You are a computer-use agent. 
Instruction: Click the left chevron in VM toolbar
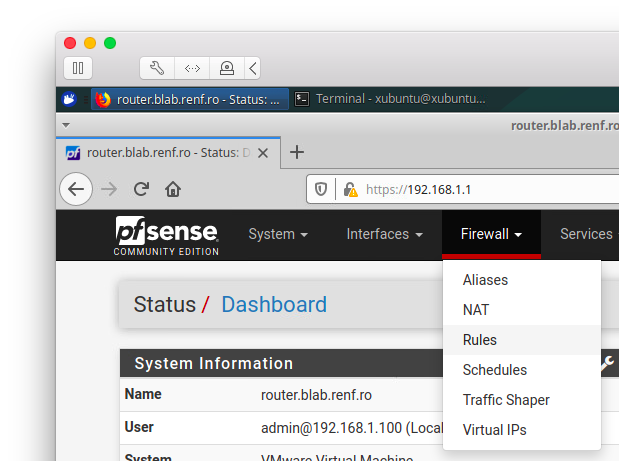point(253,68)
